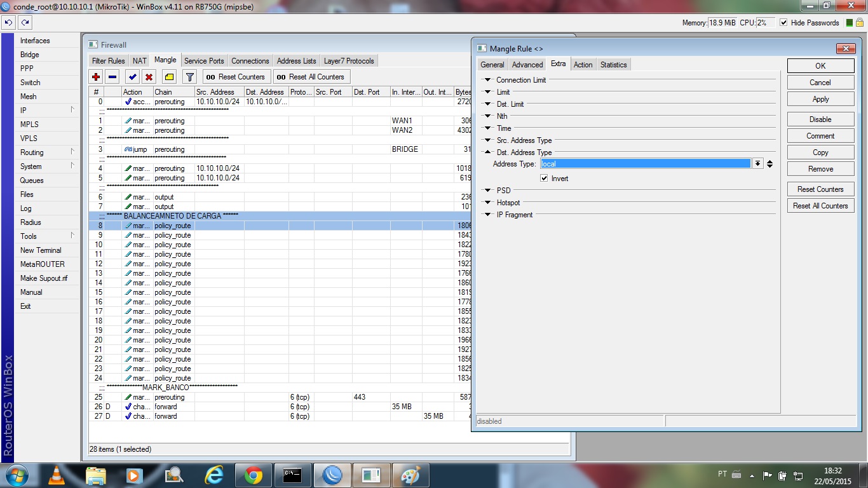
Task: Click the Src. Address column header
Action: (x=219, y=92)
